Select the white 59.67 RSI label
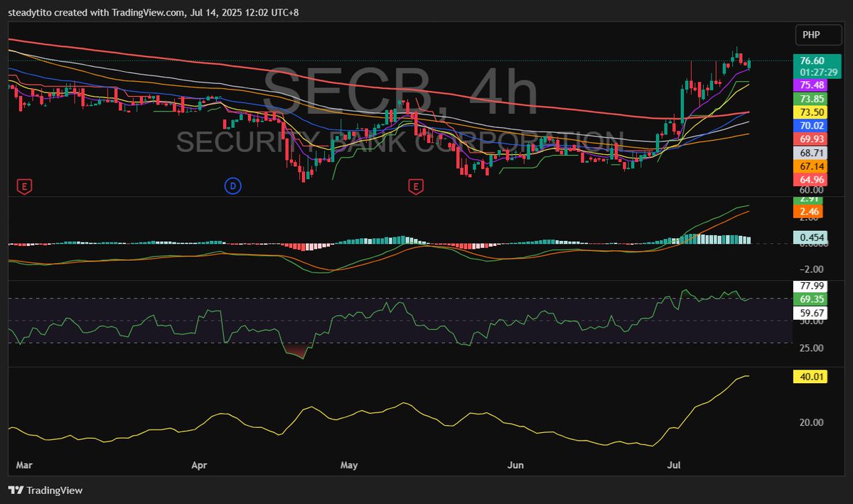The width and height of the screenshot is (853, 504). (x=811, y=312)
